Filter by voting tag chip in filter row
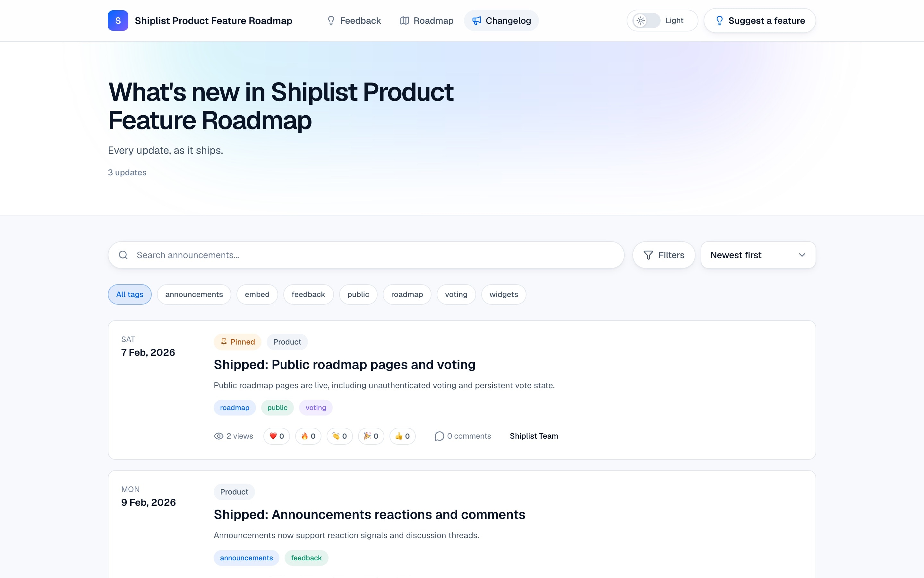 click(456, 294)
